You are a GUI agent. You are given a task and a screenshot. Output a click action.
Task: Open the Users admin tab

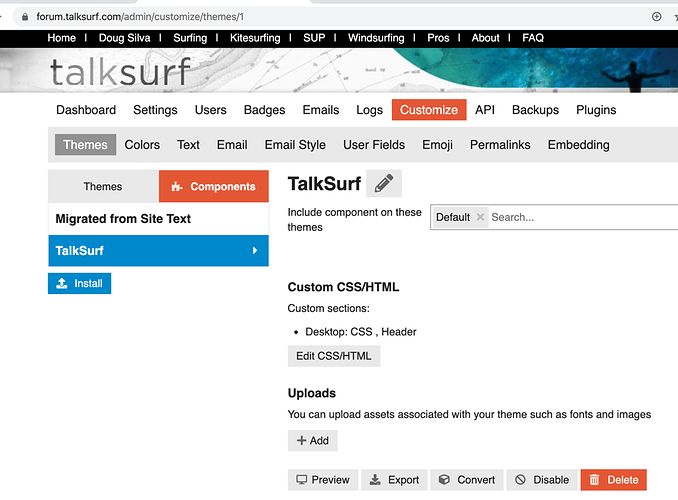pyautogui.click(x=211, y=110)
